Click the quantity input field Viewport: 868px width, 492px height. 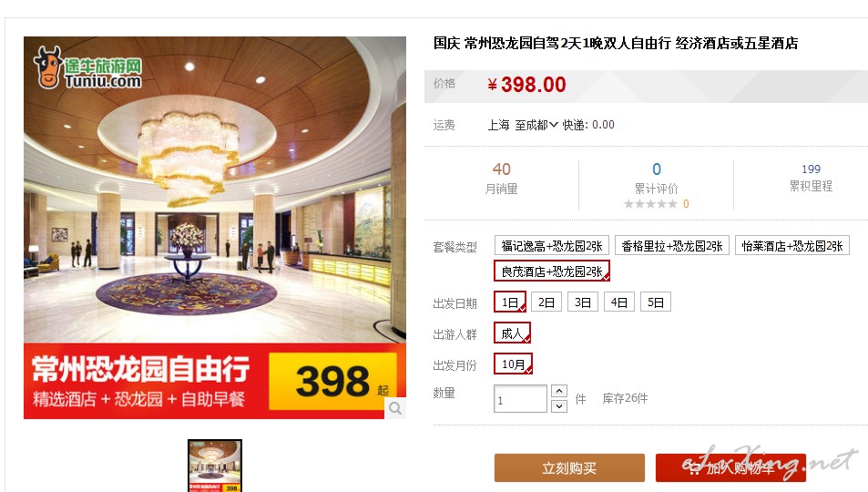(520, 399)
